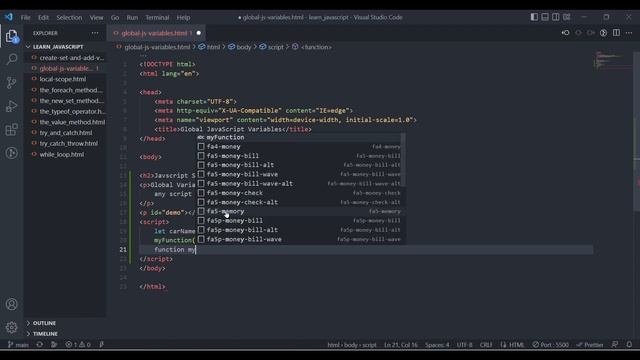Viewport: 640px width, 360px height.
Task: Click the VS Code logo in title bar
Action: point(9,17)
